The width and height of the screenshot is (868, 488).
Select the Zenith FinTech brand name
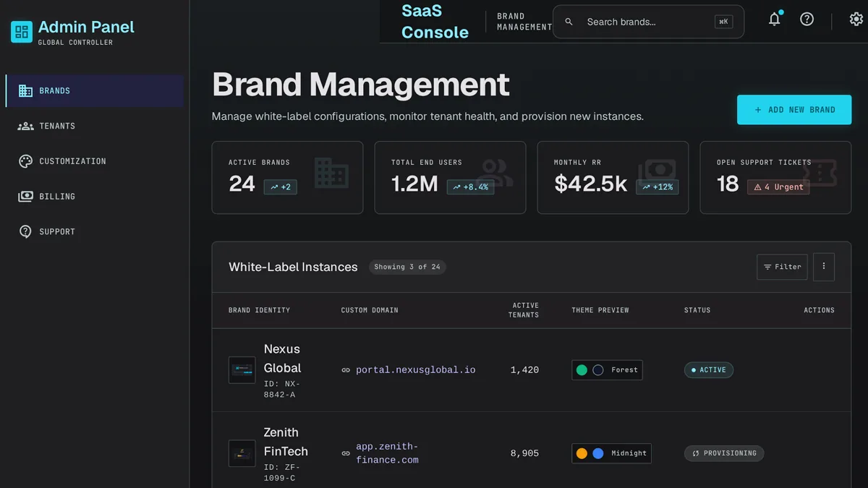(x=286, y=442)
